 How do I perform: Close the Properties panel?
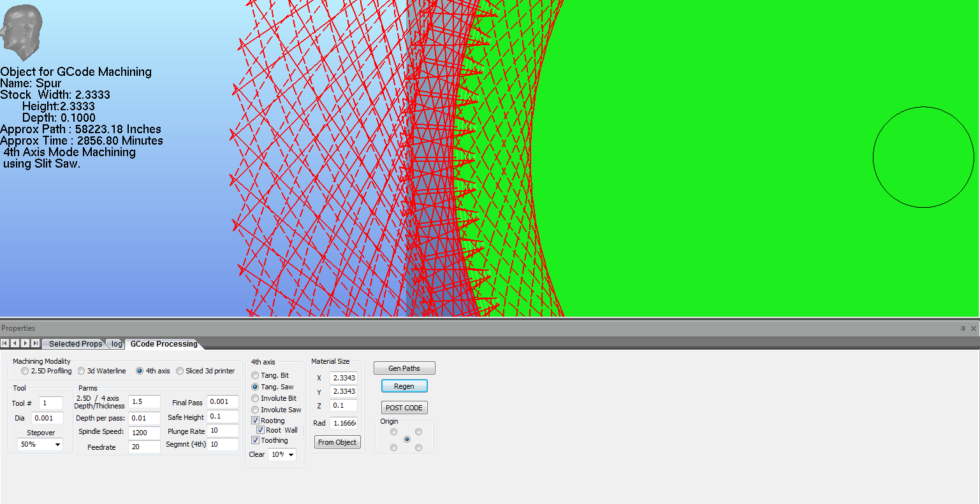[973, 329]
